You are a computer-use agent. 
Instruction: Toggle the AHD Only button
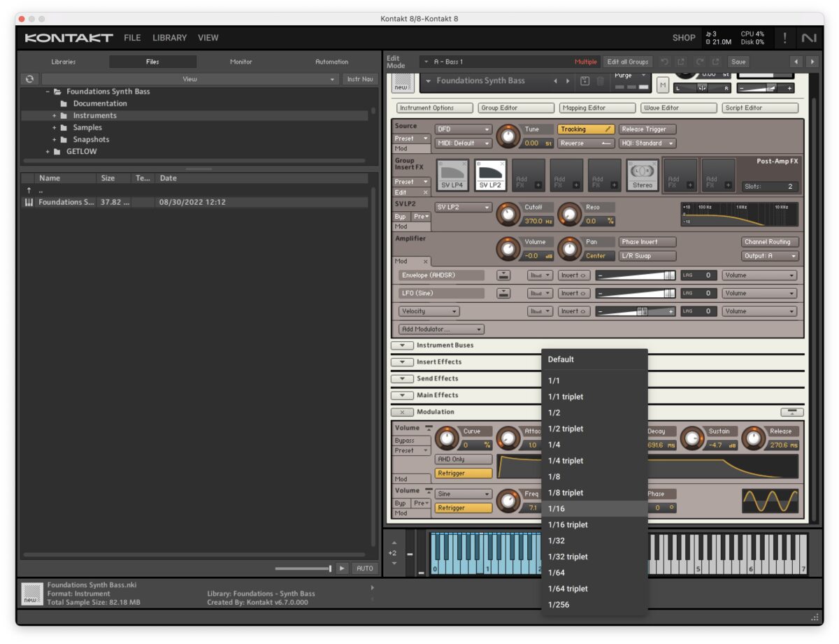coord(464,459)
